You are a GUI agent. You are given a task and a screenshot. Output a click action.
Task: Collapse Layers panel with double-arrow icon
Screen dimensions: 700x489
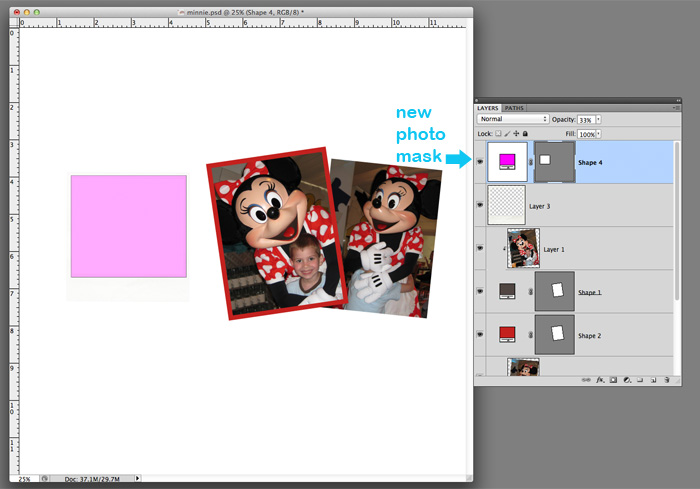tap(678, 100)
